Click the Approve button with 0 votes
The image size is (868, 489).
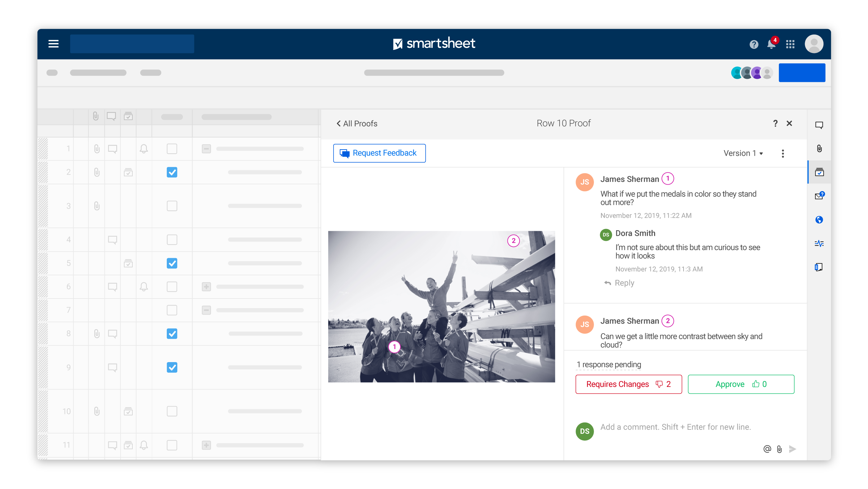(x=741, y=384)
